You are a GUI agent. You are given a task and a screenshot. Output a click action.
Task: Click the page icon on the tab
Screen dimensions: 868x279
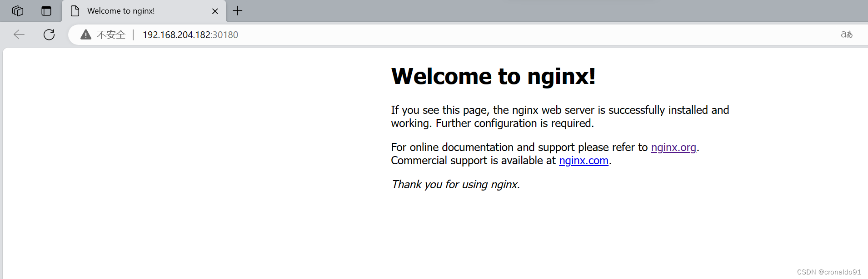click(75, 11)
